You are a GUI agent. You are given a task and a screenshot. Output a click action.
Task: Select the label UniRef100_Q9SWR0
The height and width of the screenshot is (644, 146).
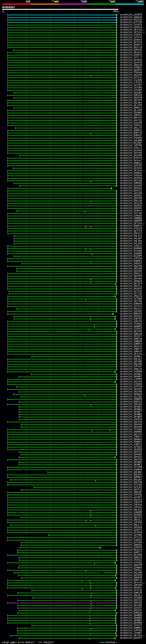131,113
